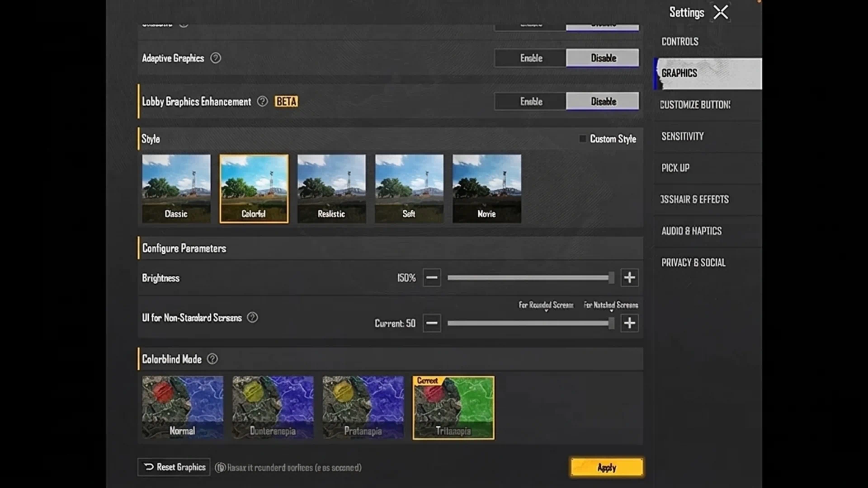The width and height of the screenshot is (868, 488).
Task: Choose Protanopia colorblind mode
Action: point(363,408)
